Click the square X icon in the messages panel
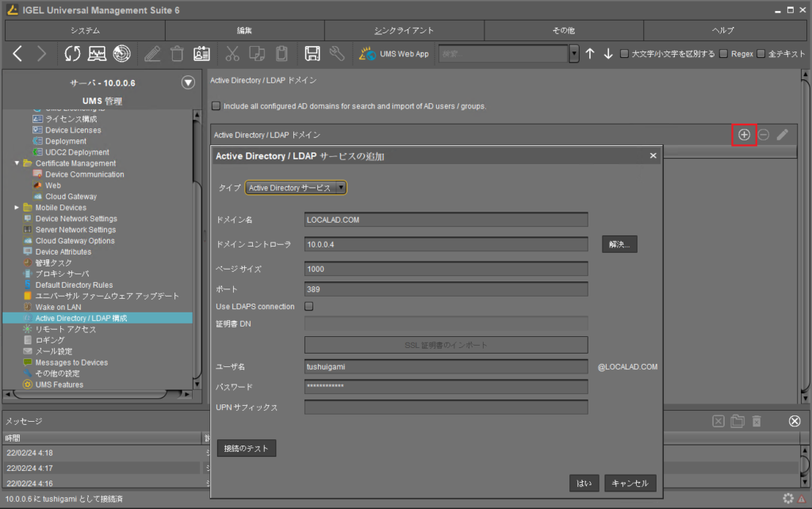 tap(718, 421)
